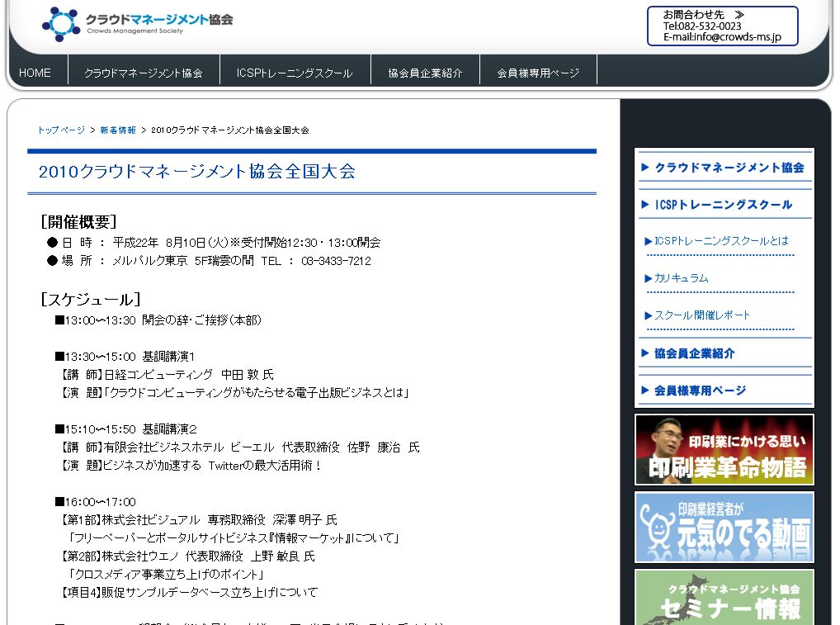
Task: Open 協会員企業紹介 in top navigation bar
Action: (x=425, y=73)
